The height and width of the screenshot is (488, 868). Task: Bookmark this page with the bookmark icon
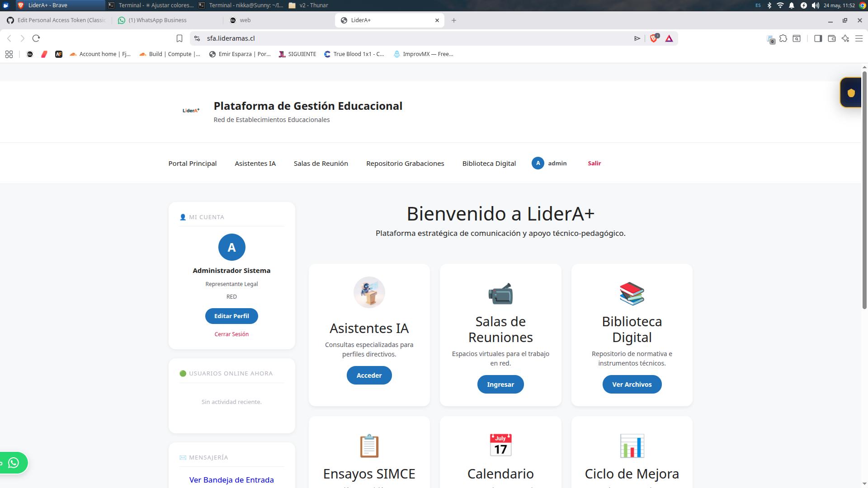click(179, 38)
